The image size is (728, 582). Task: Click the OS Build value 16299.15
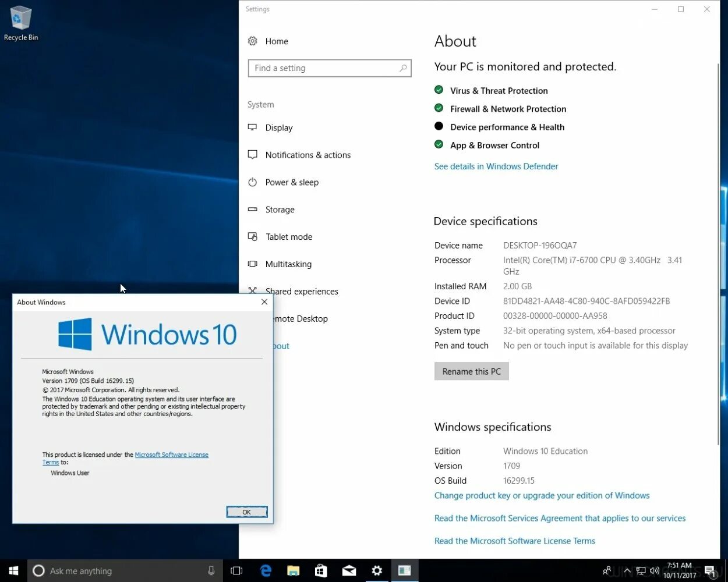click(518, 481)
